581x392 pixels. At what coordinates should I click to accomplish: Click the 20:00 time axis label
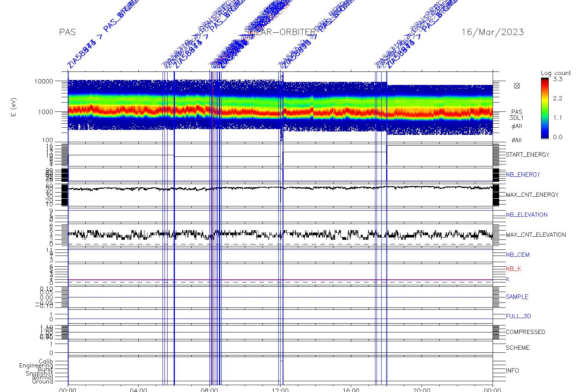(422, 390)
